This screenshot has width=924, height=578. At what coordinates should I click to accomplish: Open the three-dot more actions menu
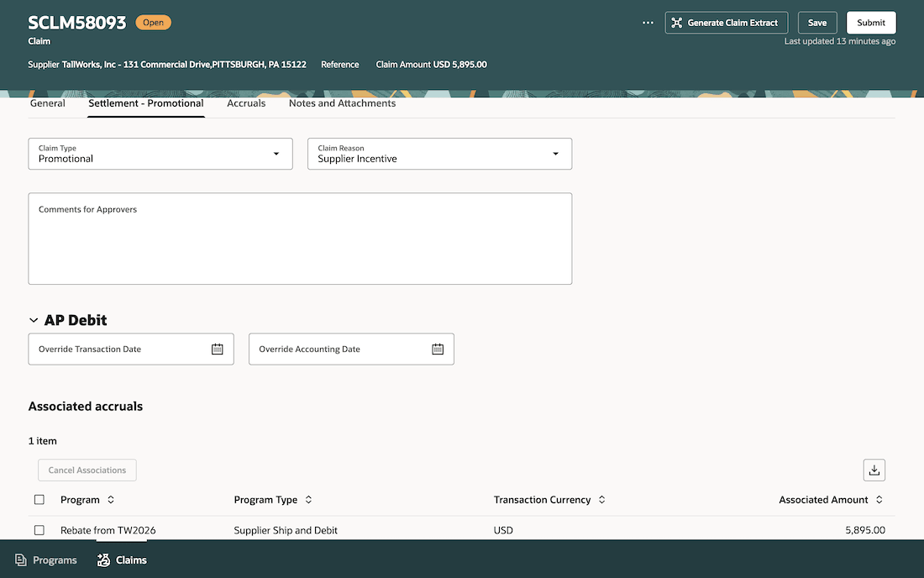tap(648, 23)
